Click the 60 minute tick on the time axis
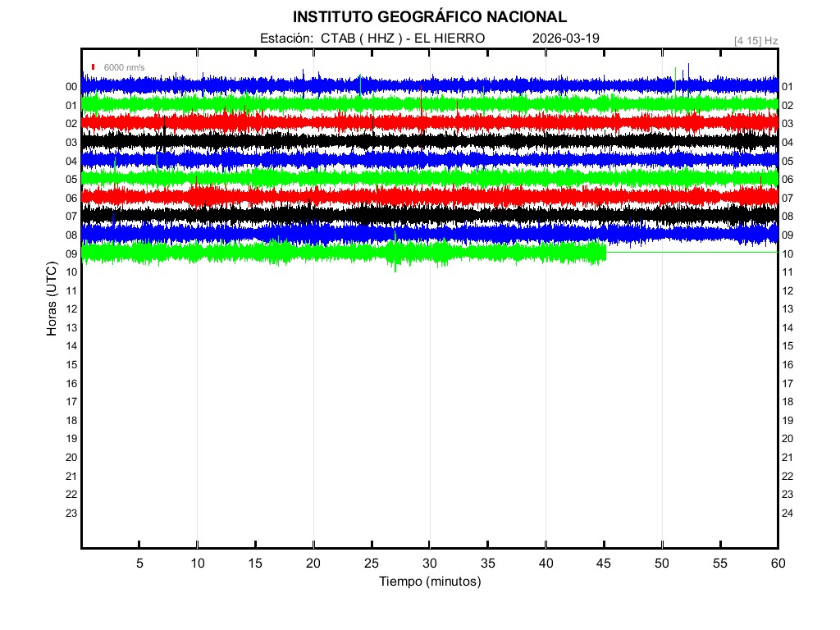This screenshot has width=840, height=630. point(778,563)
